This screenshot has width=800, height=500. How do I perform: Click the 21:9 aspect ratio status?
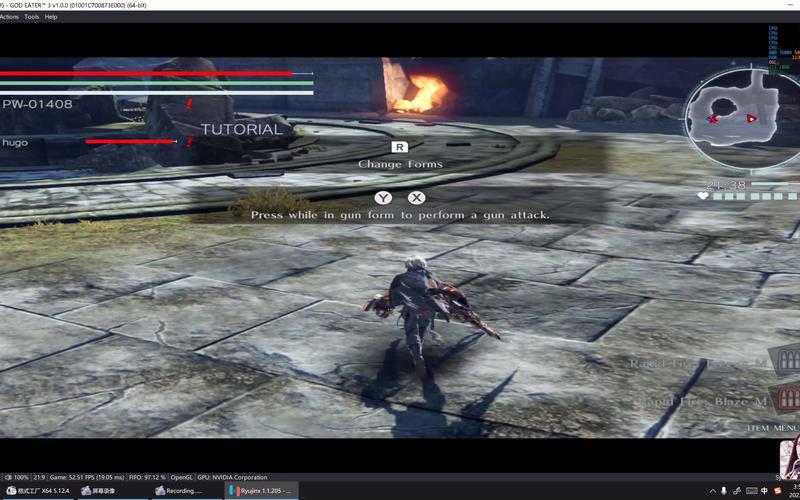pyautogui.click(x=39, y=478)
